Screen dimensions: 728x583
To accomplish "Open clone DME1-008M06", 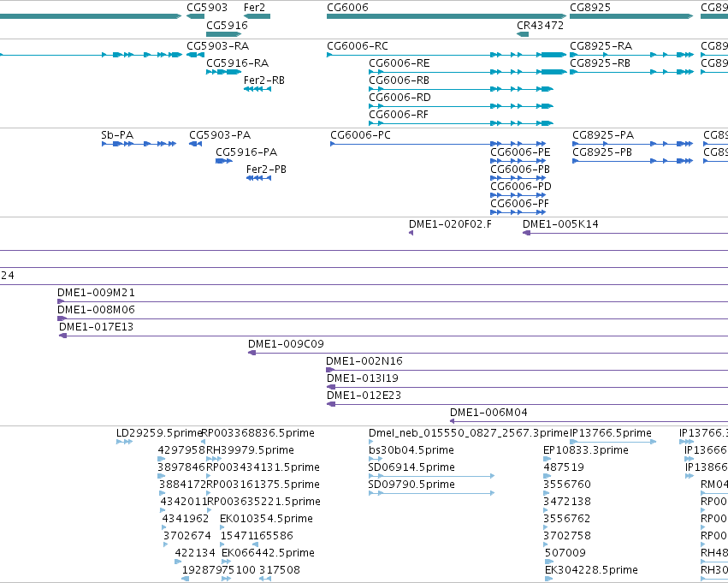I will click(96, 310).
